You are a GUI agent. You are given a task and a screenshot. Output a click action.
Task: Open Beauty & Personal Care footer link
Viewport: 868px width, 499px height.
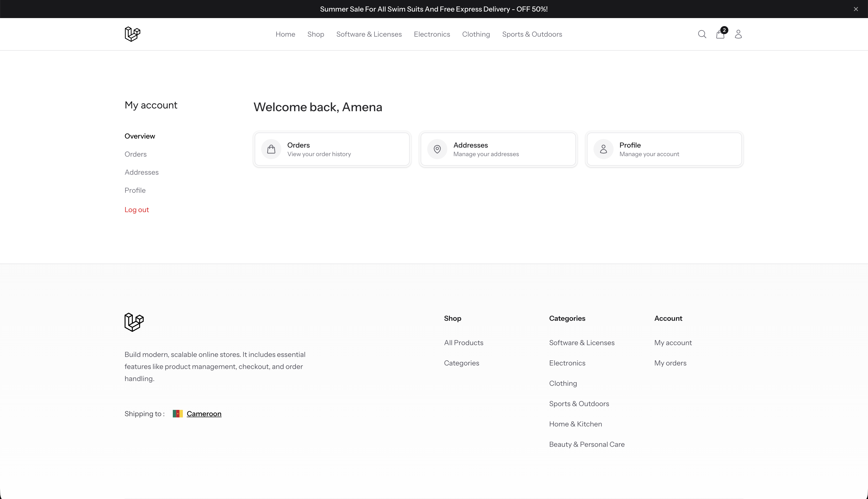(586, 445)
